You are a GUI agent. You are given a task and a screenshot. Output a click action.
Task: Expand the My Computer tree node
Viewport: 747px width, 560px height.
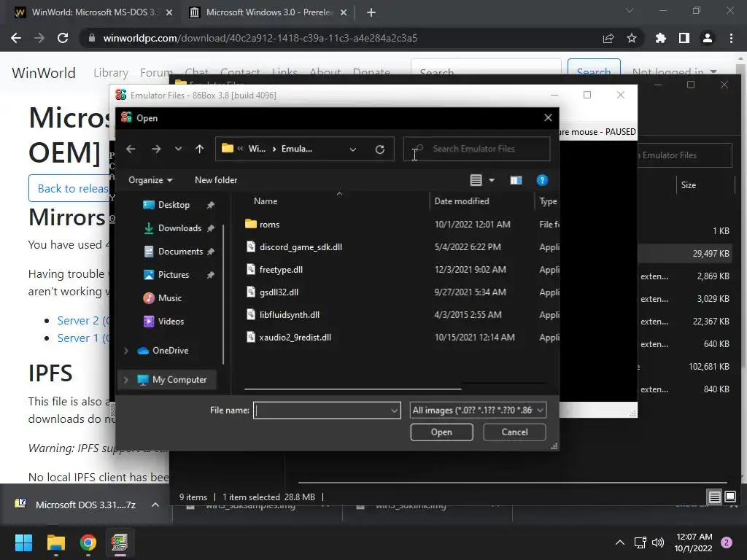coord(125,380)
